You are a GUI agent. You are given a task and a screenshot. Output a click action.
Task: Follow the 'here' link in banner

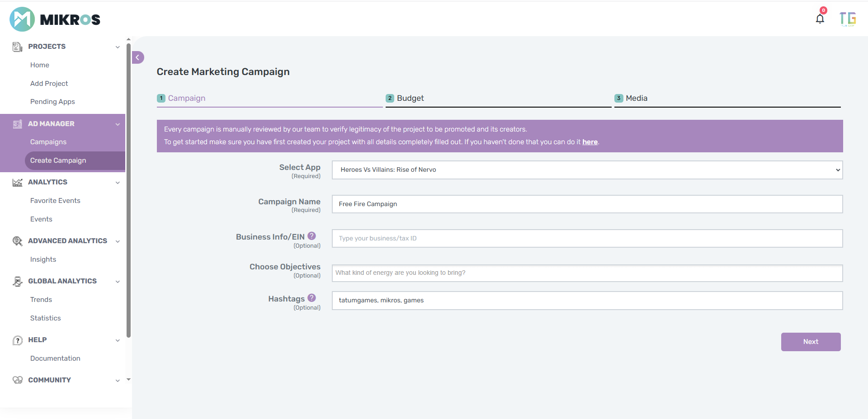pos(590,142)
